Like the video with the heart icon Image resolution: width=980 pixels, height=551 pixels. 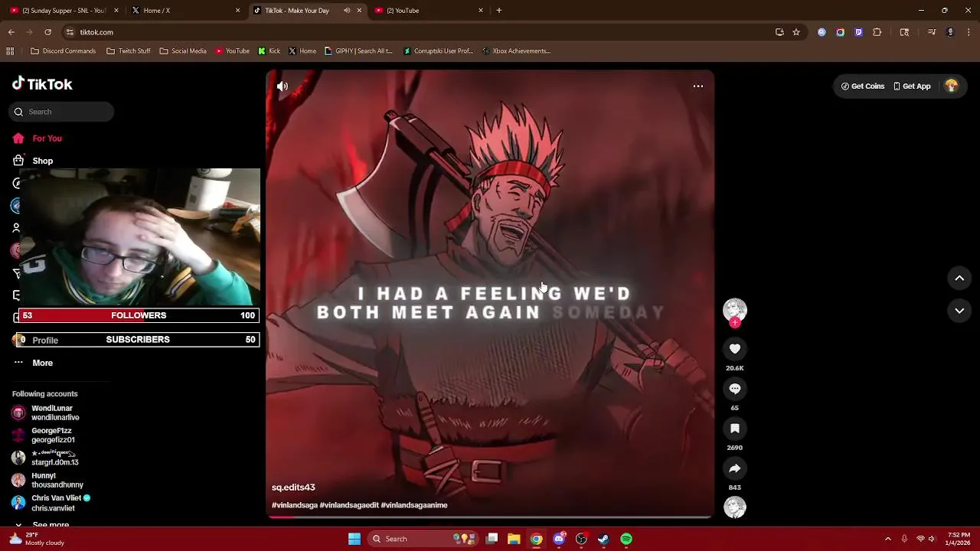point(735,349)
